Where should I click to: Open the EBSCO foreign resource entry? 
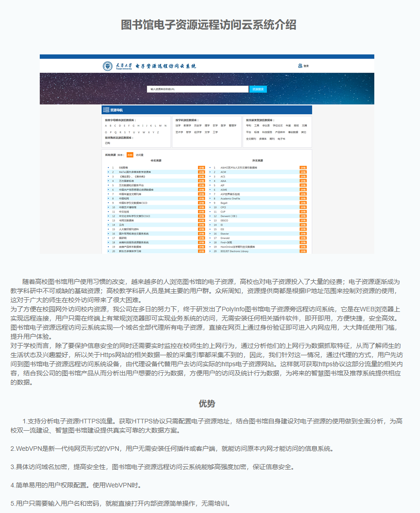[x=224, y=220]
